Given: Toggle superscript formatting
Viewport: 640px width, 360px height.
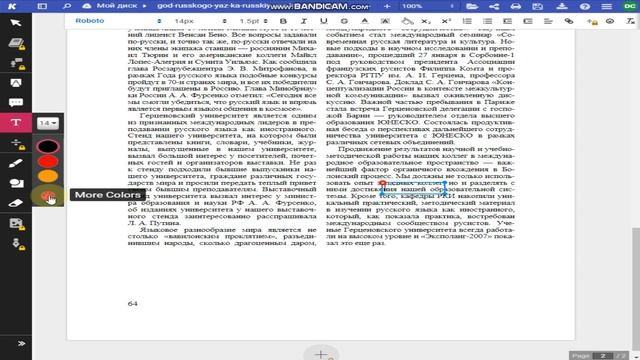Looking at the screenshot, I should tap(446, 21).
